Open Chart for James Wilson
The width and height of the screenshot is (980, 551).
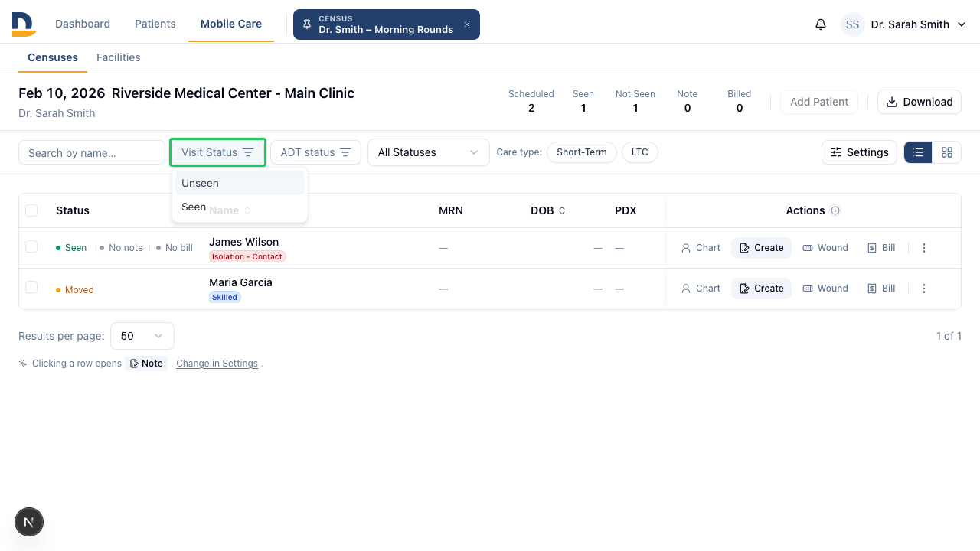pyautogui.click(x=701, y=248)
